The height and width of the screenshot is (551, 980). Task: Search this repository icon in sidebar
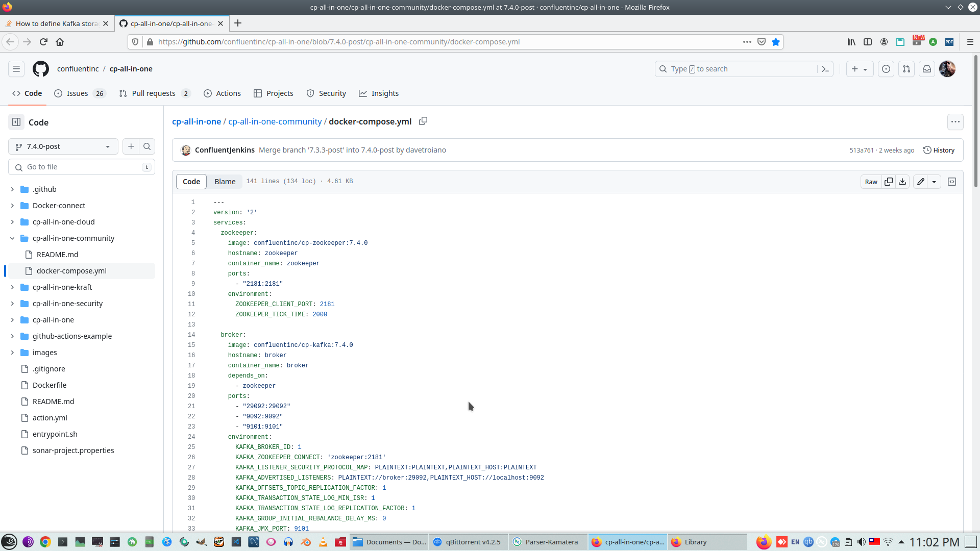147,146
